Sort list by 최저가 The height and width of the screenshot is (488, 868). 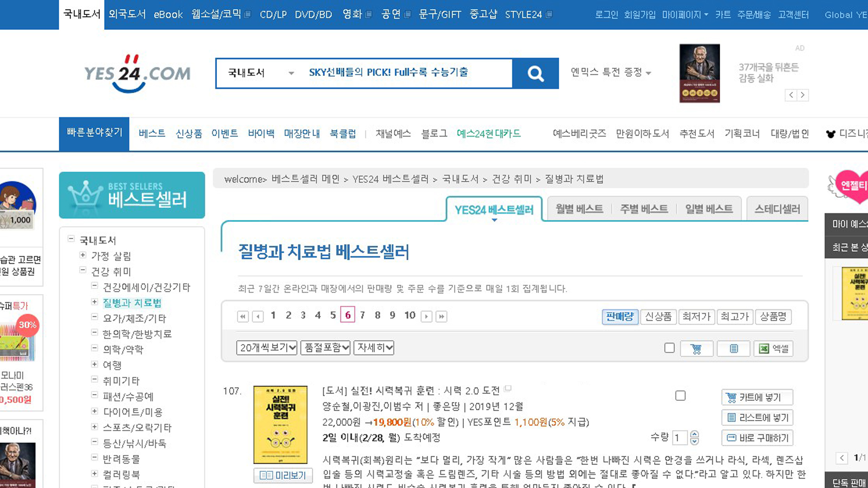coord(696,316)
